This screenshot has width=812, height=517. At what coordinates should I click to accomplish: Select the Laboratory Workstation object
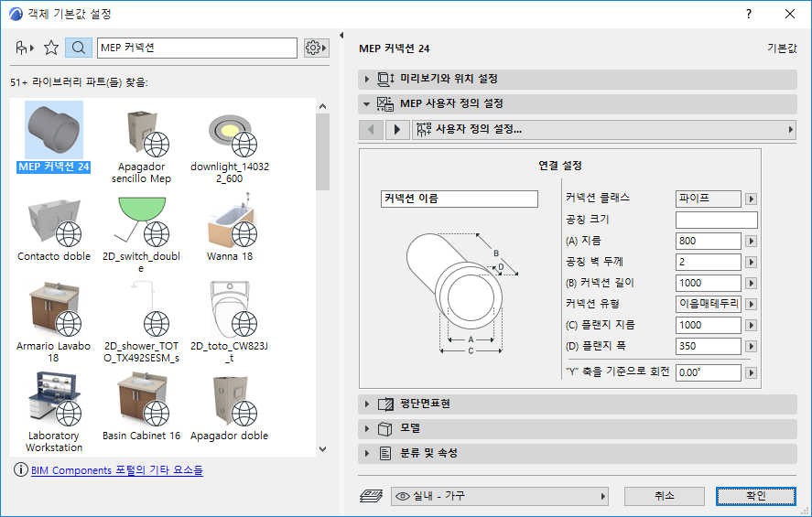click(54, 412)
